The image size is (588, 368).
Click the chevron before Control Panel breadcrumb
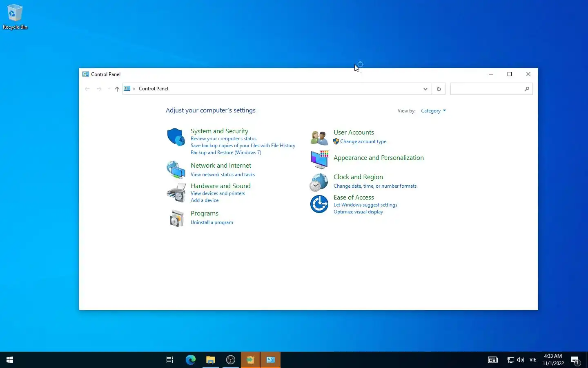click(134, 89)
